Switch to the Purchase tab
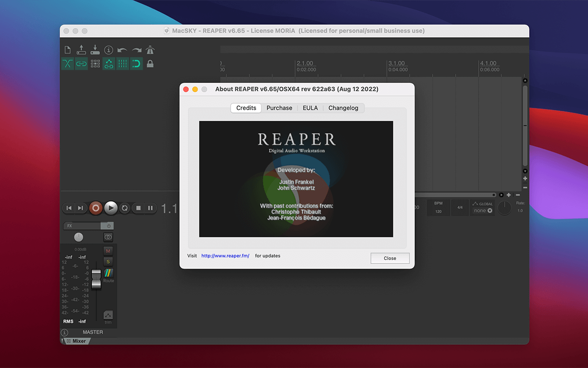The height and width of the screenshot is (368, 588). coord(279,108)
